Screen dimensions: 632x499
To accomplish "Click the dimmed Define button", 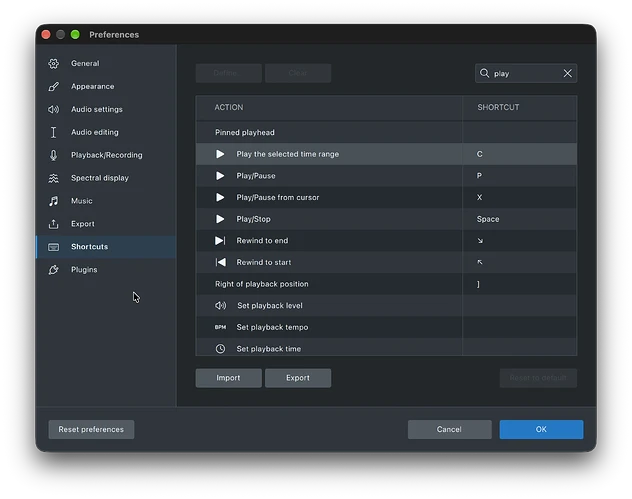I will click(x=229, y=73).
